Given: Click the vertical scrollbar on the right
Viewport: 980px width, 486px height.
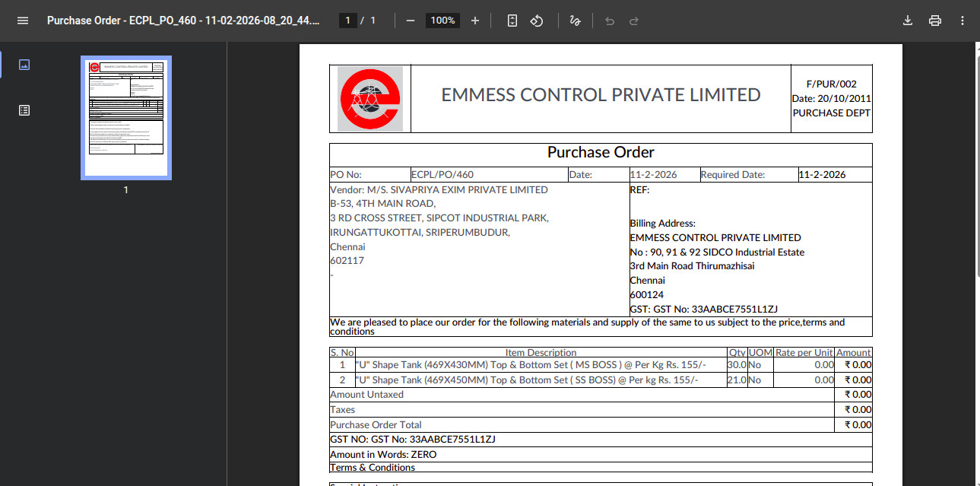Looking at the screenshot, I should pos(976,228).
